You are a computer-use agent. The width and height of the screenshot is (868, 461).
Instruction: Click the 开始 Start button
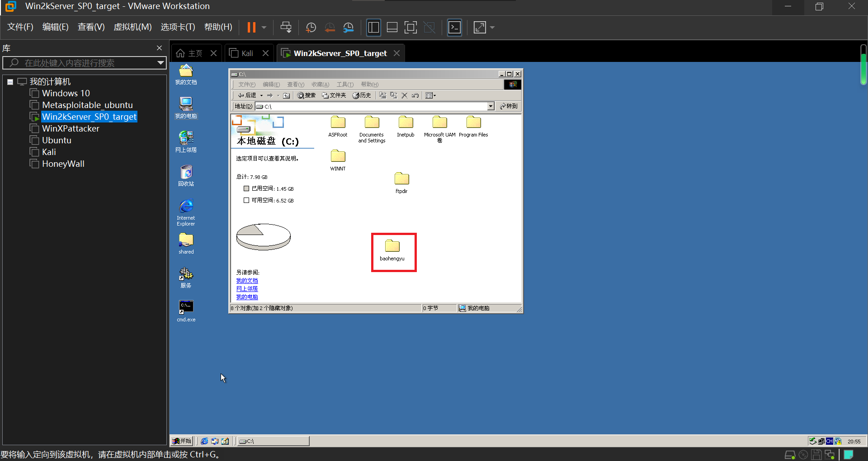(x=182, y=441)
